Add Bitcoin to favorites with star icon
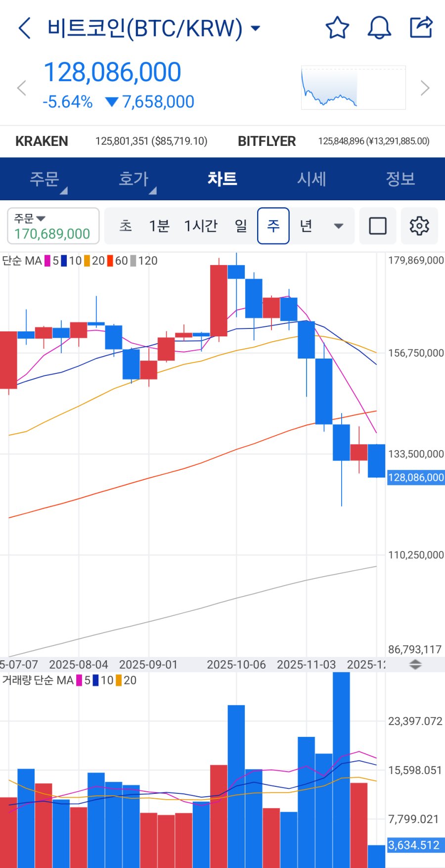This screenshot has height=868, width=445. pyautogui.click(x=337, y=28)
